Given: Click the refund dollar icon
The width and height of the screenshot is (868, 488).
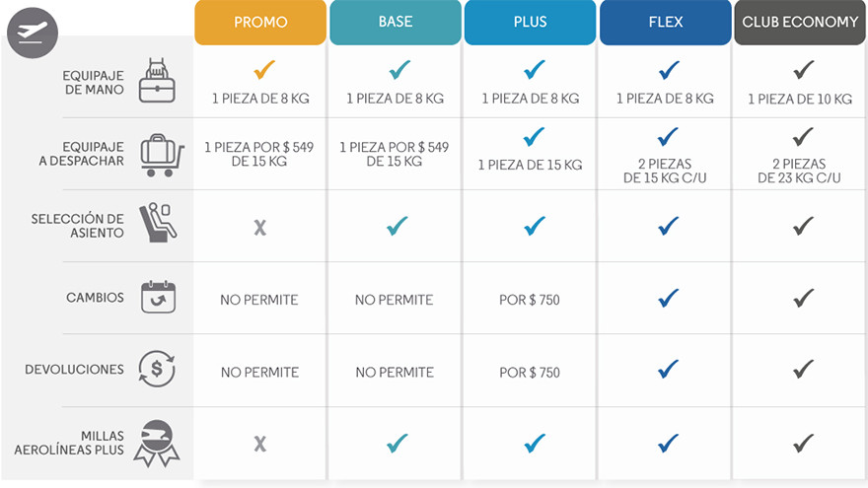Looking at the screenshot, I should point(157,369).
